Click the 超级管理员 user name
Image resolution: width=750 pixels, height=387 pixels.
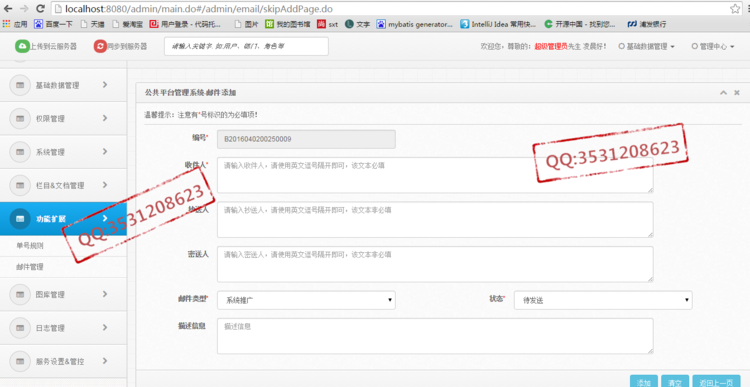(x=551, y=46)
